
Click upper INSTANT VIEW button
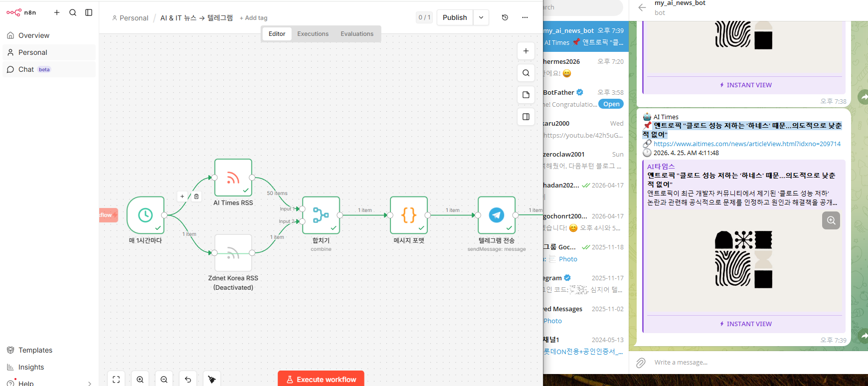pos(745,85)
